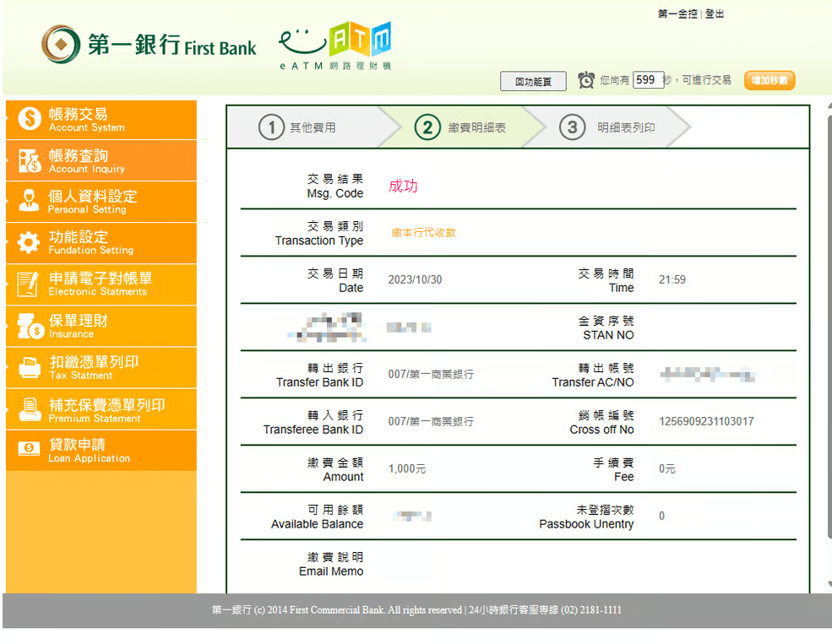
Task: Click the remaining seconds field showing 599
Action: pyautogui.click(x=648, y=80)
